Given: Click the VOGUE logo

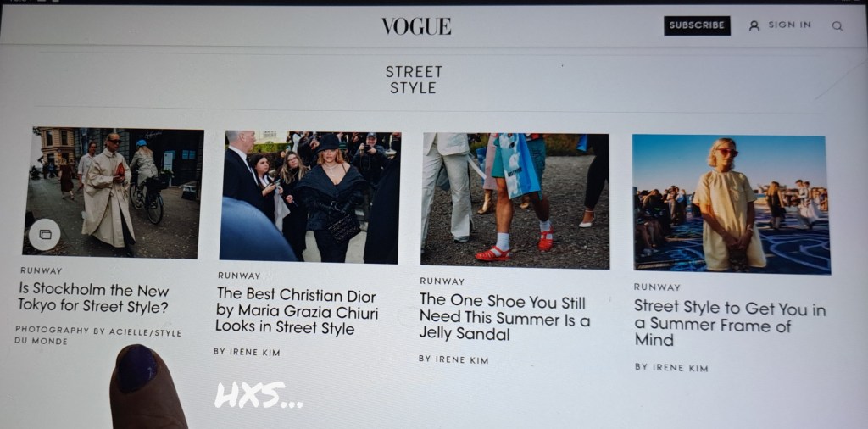Looking at the screenshot, I should 416,26.
